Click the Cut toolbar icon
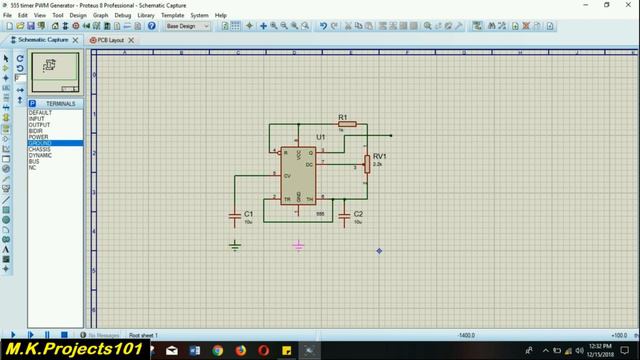The image size is (640, 360). pos(348,26)
